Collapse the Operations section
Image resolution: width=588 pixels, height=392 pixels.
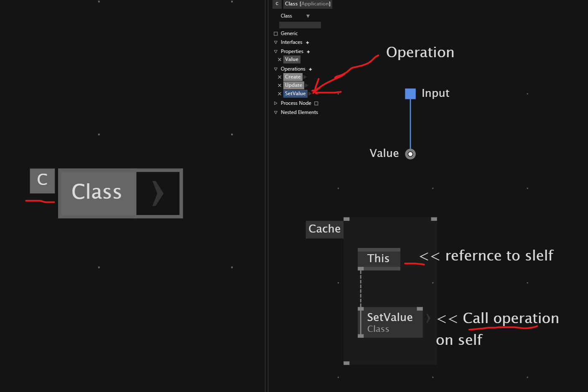pos(276,69)
